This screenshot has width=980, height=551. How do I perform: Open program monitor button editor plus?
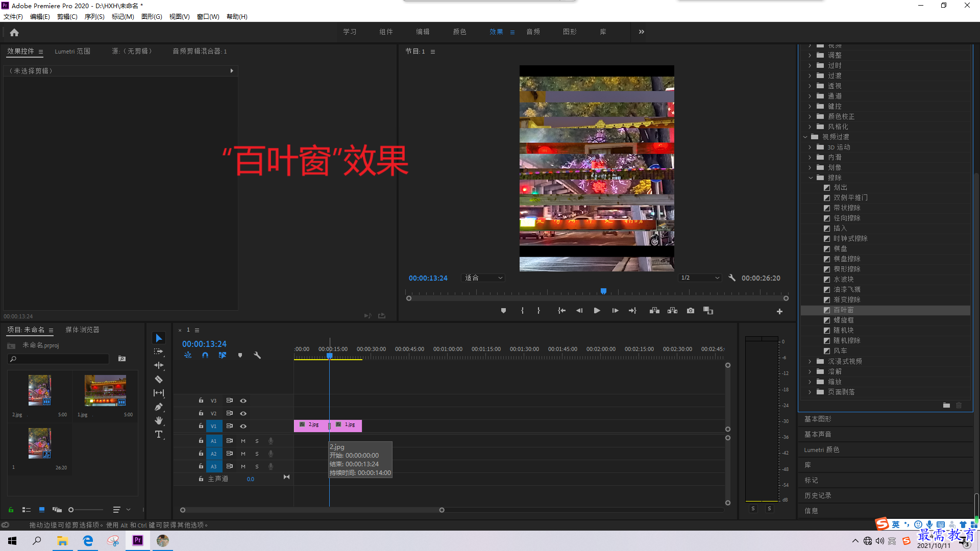(779, 311)
